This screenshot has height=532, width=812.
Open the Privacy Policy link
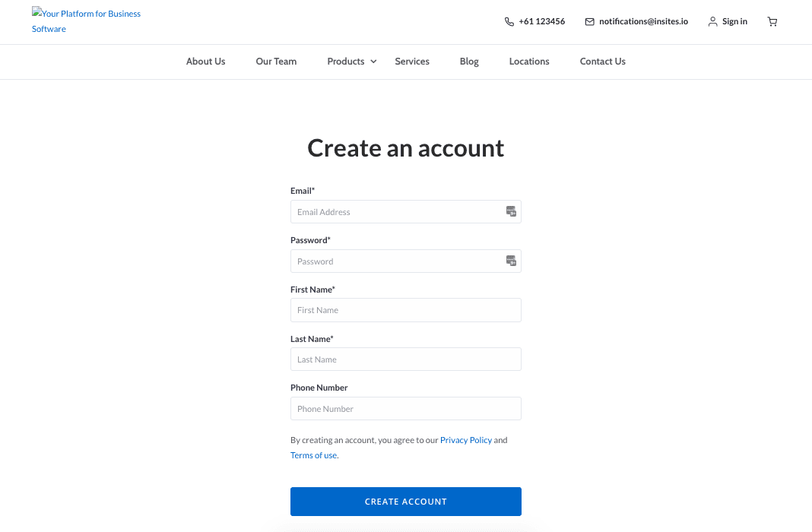click(466, 440)
